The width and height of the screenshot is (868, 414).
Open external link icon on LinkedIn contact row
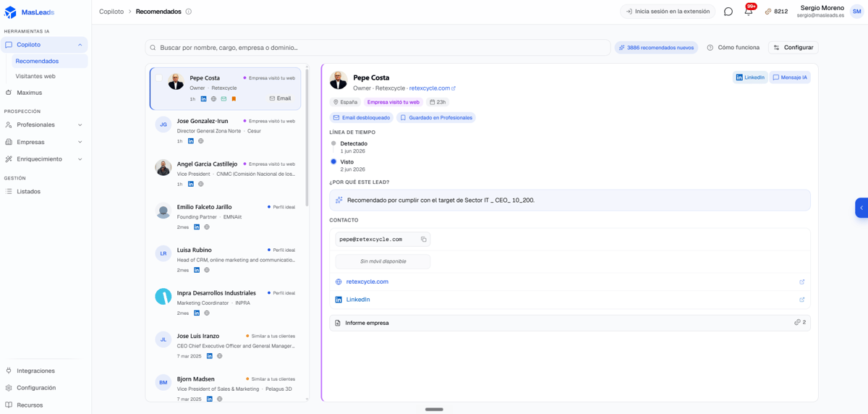[801, 300]
